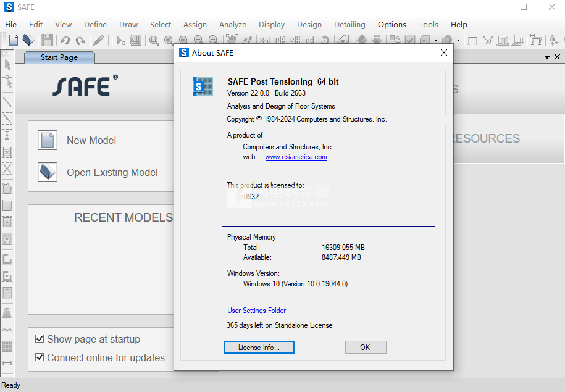Image resolution: width=565 pixels, height=392 pixels.
Task: Close the About SAFE dialog
Action: 444,52
